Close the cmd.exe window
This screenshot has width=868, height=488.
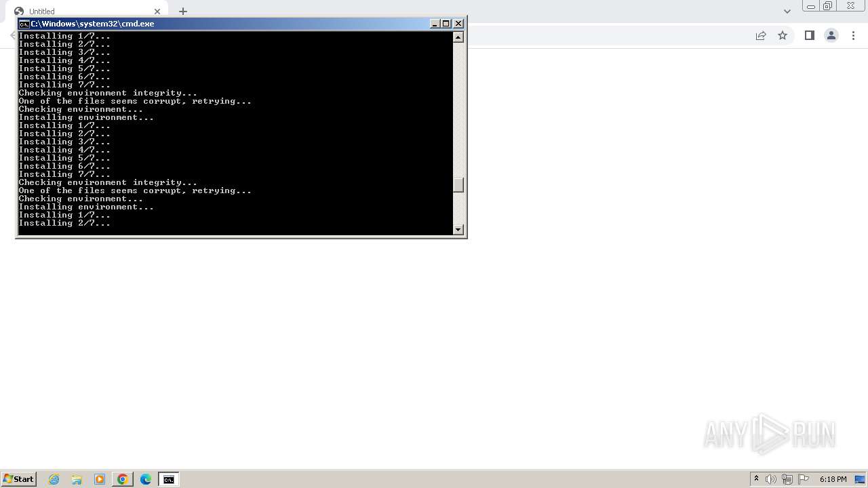tap(458, 24)
